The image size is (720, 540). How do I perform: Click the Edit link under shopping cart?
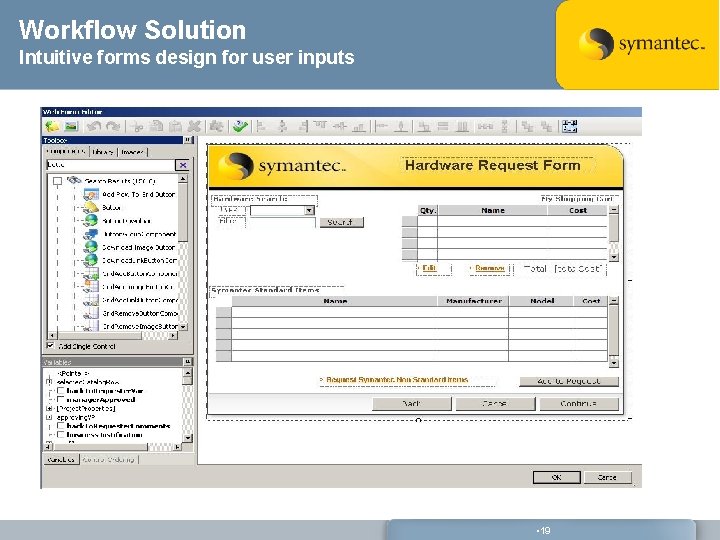(429, 268)
